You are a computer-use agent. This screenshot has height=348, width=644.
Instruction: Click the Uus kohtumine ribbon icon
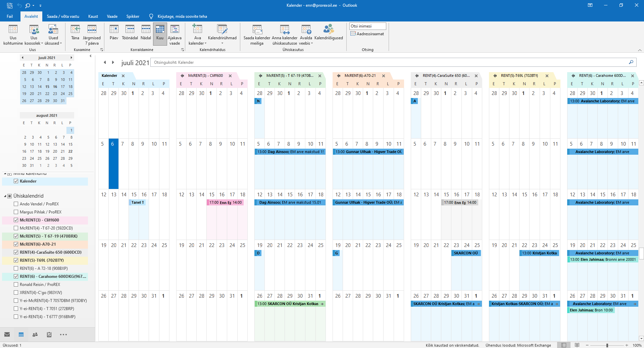pos(13,30)
